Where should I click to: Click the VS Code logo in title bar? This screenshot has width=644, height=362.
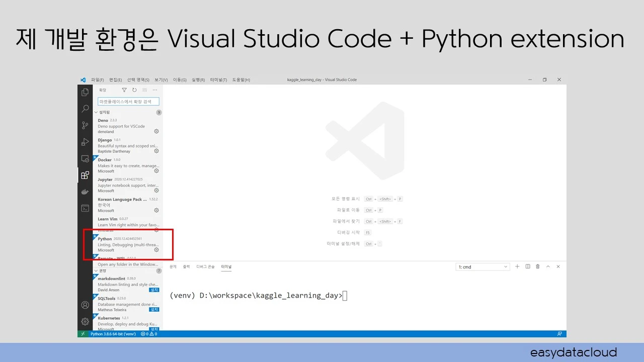click(83, 79)
